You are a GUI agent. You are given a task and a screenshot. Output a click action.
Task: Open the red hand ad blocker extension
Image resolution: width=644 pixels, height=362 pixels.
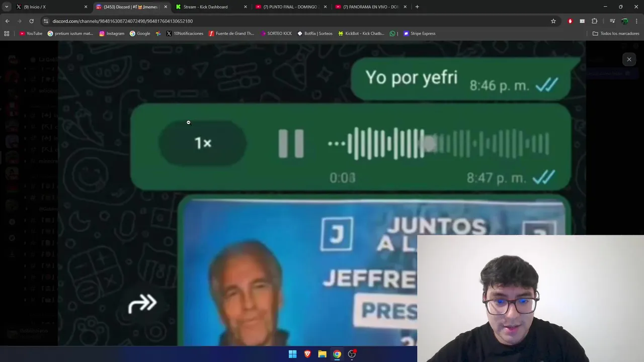coord(570,21)
